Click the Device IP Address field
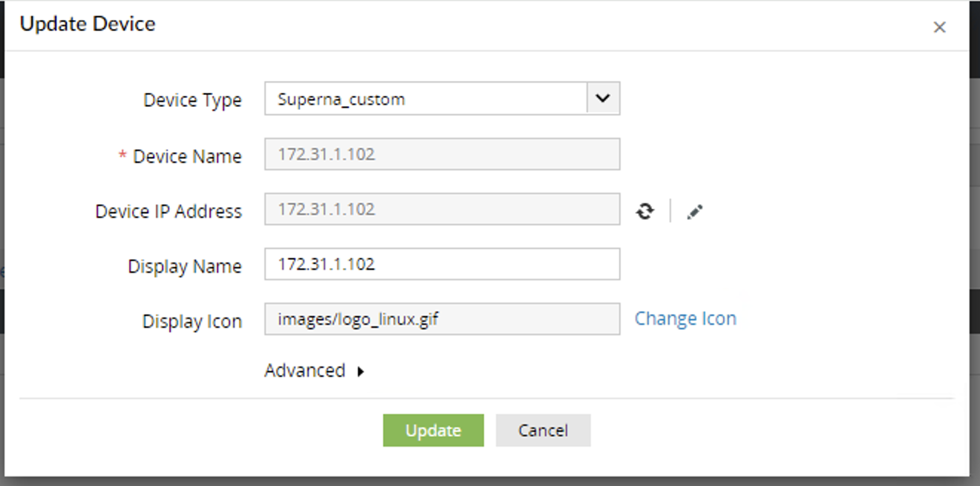 coord(442,210)
